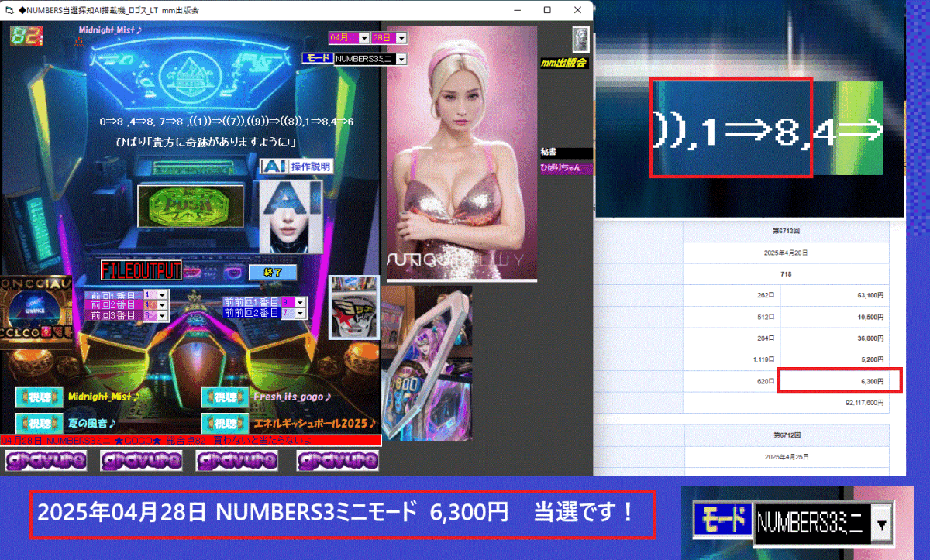
Task: Play 夏の風音 with its 視聴 button
Action: click(x=39, y=424)
